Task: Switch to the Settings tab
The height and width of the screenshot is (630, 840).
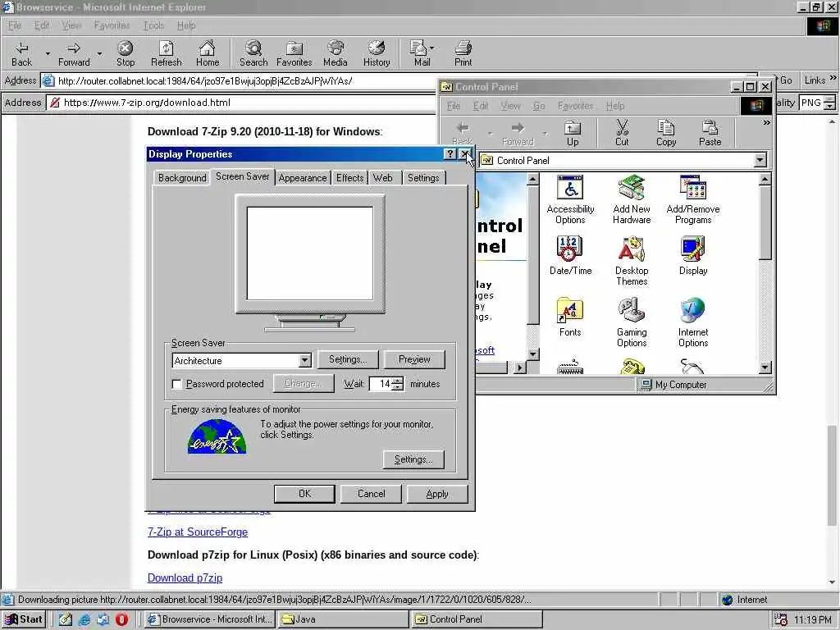Action: pyautogui.click(x=423, y=178)
